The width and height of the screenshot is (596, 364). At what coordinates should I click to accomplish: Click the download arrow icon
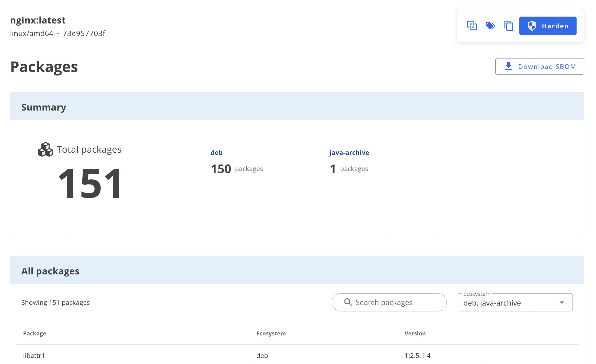pyautogui.click(x=508, y=66)
